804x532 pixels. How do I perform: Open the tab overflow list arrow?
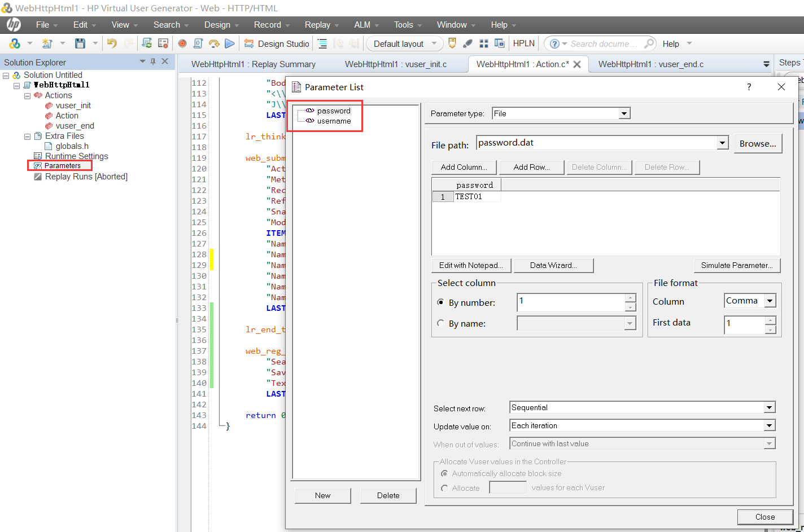pos(766,64)
